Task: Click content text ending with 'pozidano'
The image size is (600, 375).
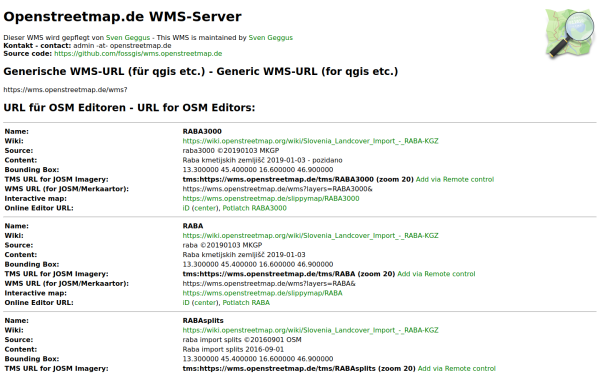Action: tap(262, 160)
